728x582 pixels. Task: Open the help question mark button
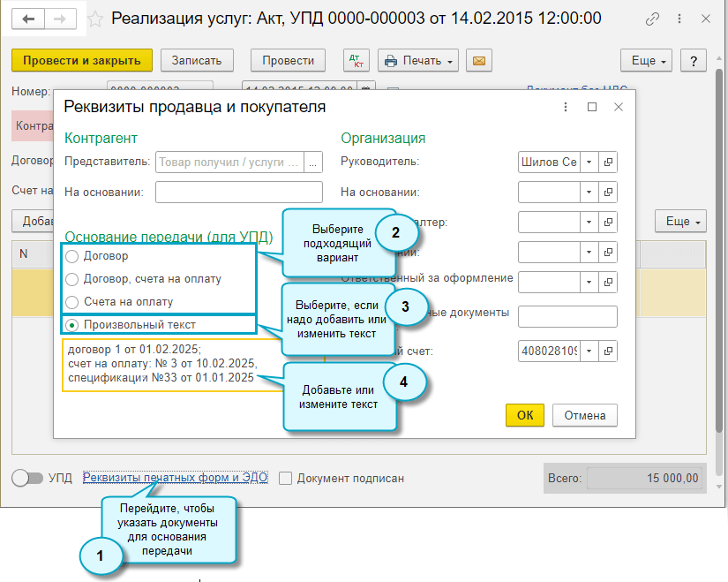click(694, 61)
